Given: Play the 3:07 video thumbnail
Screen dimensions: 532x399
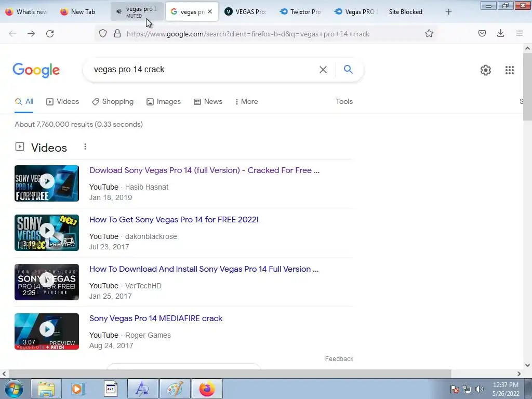Looking at the screenshot, I should pyautogui.click(x=47, y=331).
